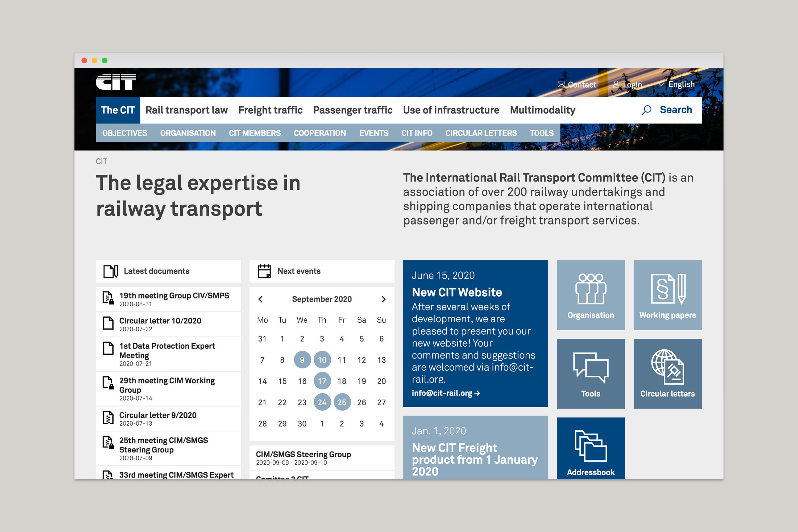The height and width of the screenshot is (532, 798).
Task: Click the CIT logo in the header
Action: (x=116, y=82)
